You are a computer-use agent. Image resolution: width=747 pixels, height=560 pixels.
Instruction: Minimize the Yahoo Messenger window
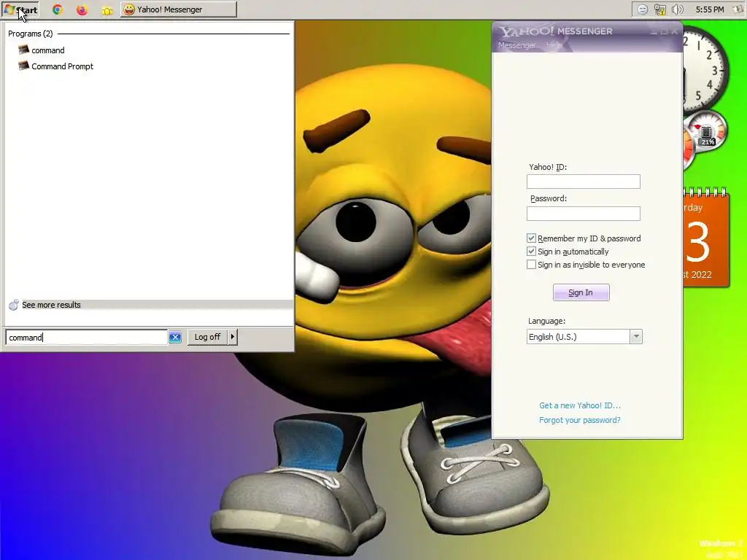pyautogui.click(x=654, y=32)
